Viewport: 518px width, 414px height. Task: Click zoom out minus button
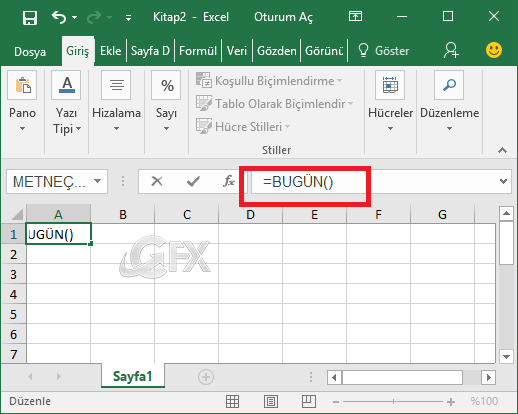tap(336, 402)
